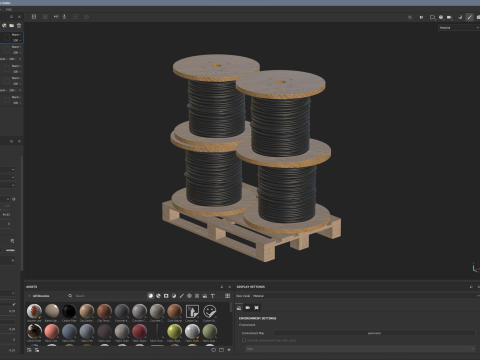Select the Cork Natural material sphere

click(x=174, y=311)
